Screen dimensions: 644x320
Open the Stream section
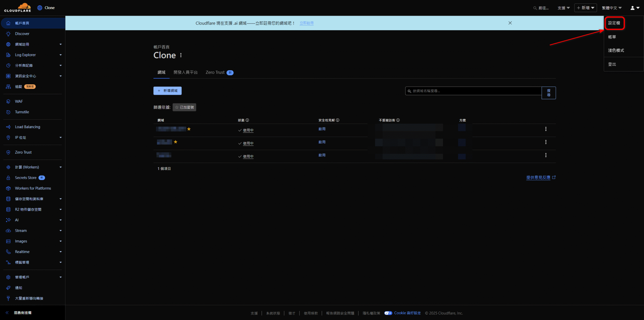[x=21, y=230]
